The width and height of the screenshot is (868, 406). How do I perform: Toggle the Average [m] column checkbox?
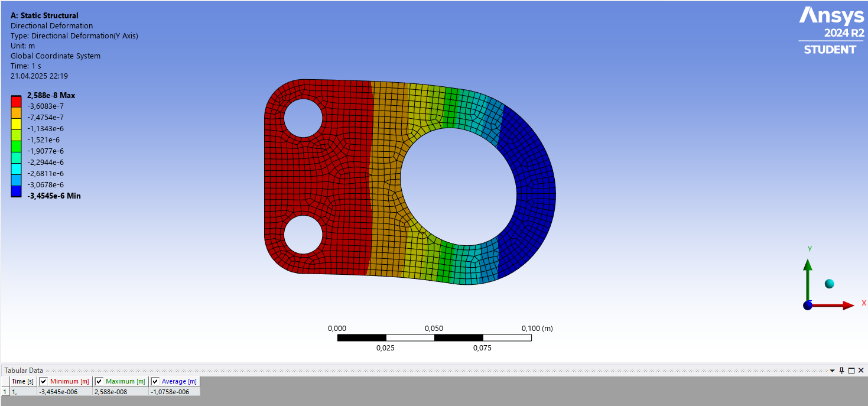pyautogui.click(x=155, y=381)
